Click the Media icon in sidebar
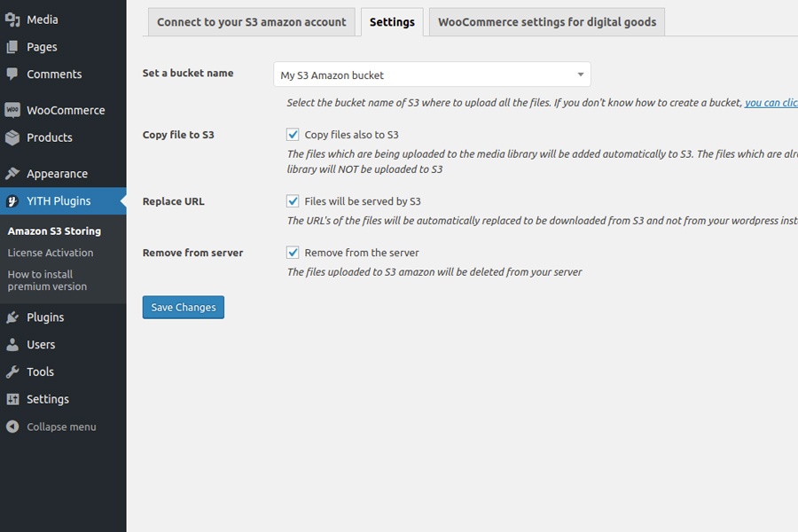The height and width of the screenshot is (532, 798). tap(12, 20)
